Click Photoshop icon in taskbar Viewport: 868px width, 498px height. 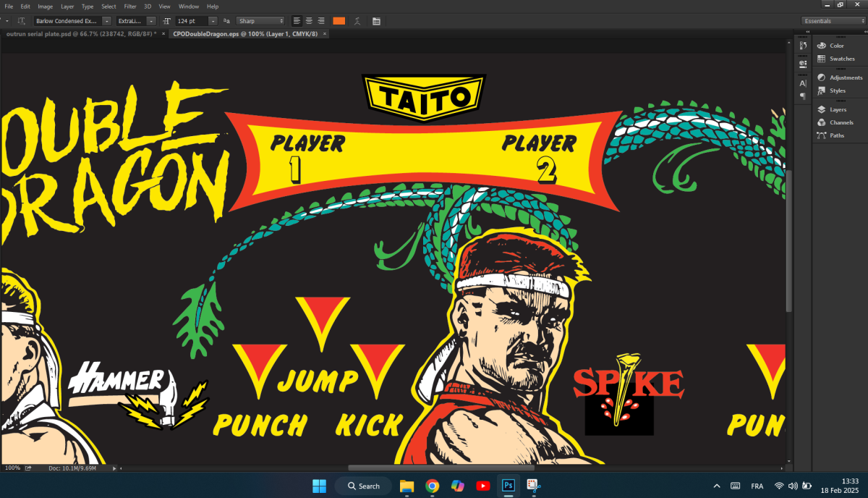(x=508, y=486)
